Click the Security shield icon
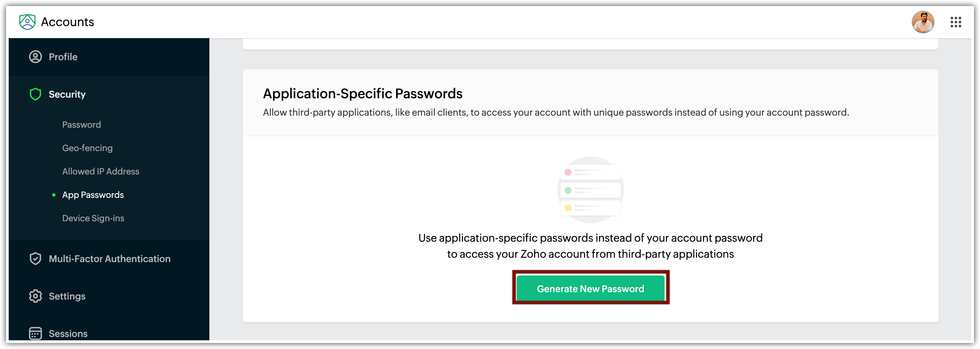 [x=35, y=94]
